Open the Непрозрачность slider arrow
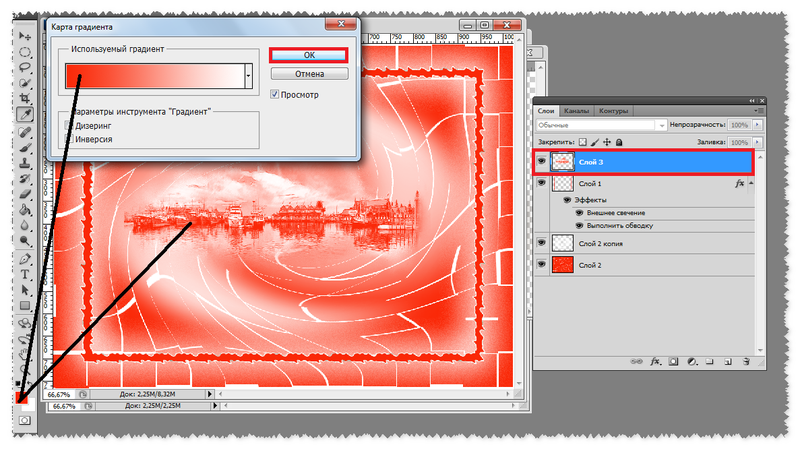This screenshot has width=800, height=449. click(x=758, y=125)
